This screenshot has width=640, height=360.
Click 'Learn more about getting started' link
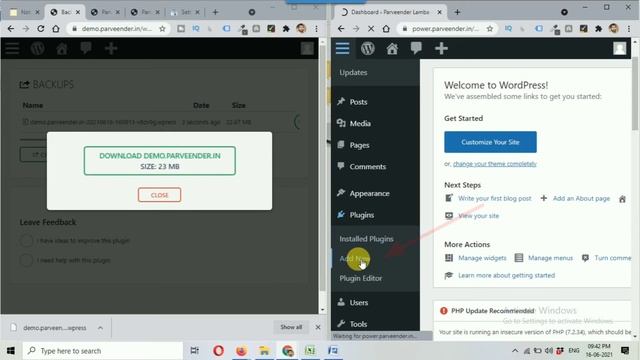pyautogui.click(x=506, y=276)
